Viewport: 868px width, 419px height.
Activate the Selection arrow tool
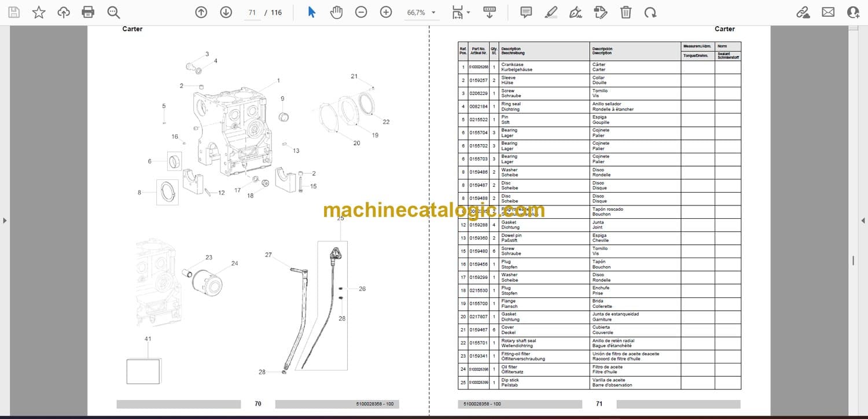(x=311, y=12)
